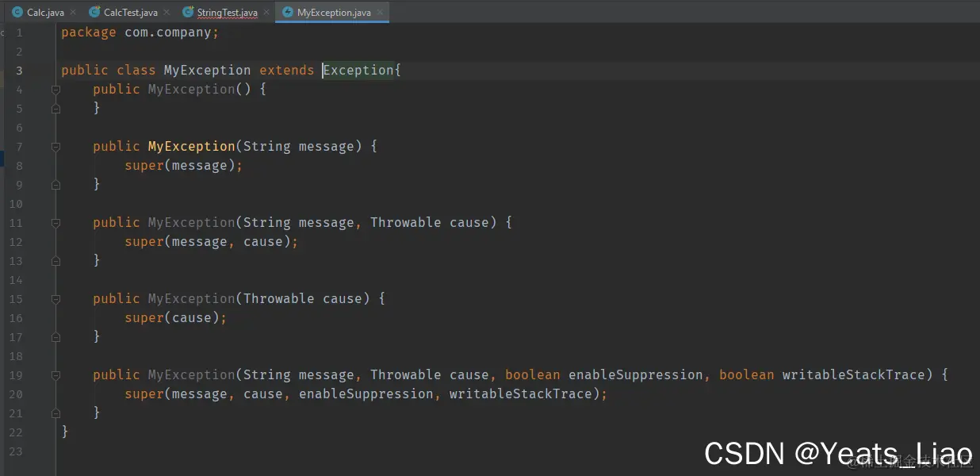Click line number 1 in the gutter

tap(19, 33)
